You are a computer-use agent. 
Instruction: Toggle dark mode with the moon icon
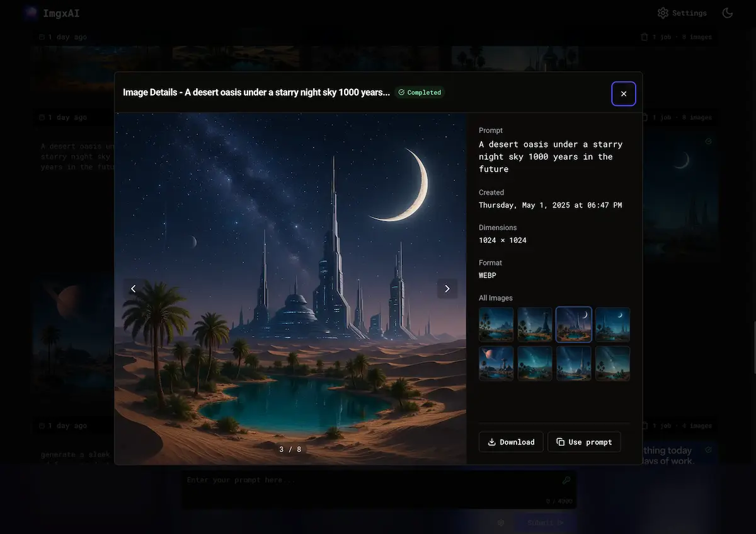point(728,13)
